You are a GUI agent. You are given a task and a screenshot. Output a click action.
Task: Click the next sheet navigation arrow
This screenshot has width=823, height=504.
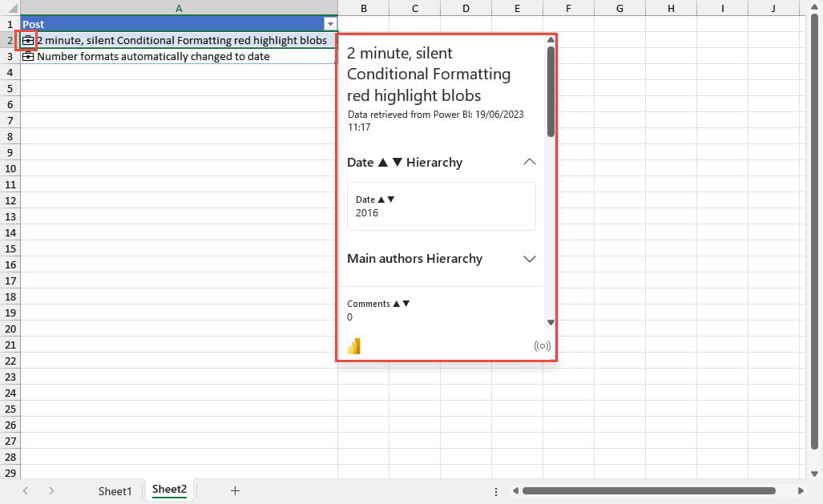[x=51, y=490]
